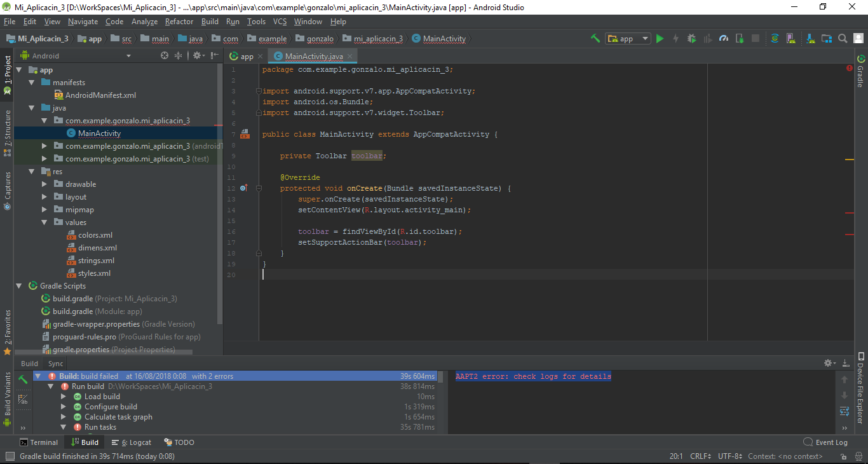The image size is (868, 464).
Task: Expand the drawable folder
Action: coord(44,184)
